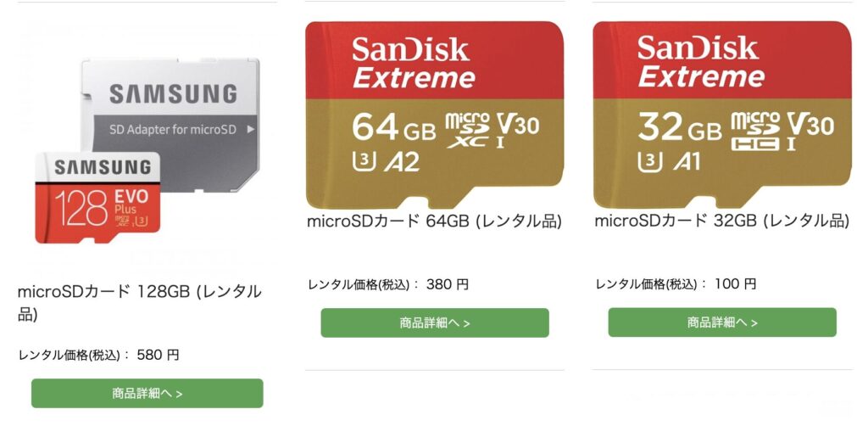
Task: Click the A2 rating icon on 64GB card
Action: 402,162
